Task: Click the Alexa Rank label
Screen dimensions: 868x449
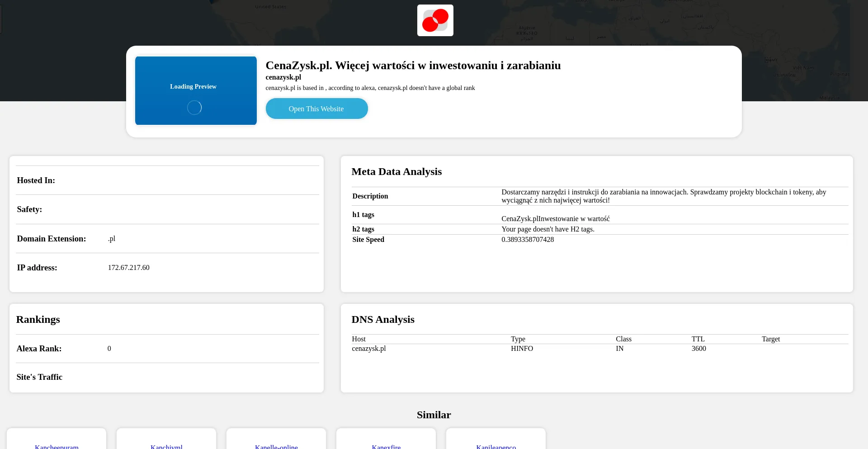Action: [39, 349]
